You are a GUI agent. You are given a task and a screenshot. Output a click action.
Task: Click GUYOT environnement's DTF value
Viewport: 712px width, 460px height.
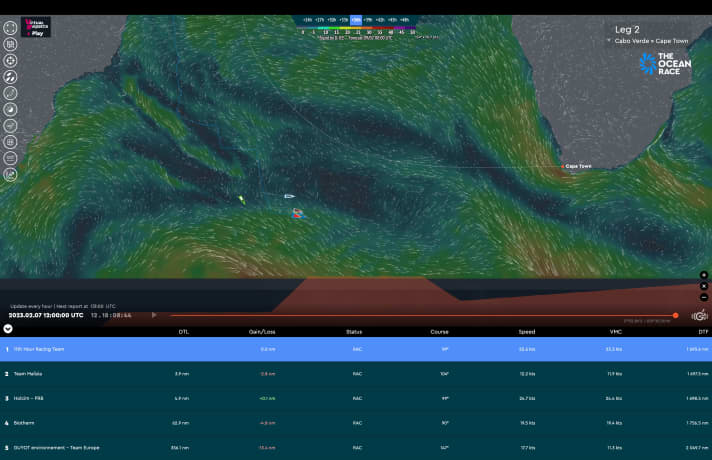click(x=697, y=447)
